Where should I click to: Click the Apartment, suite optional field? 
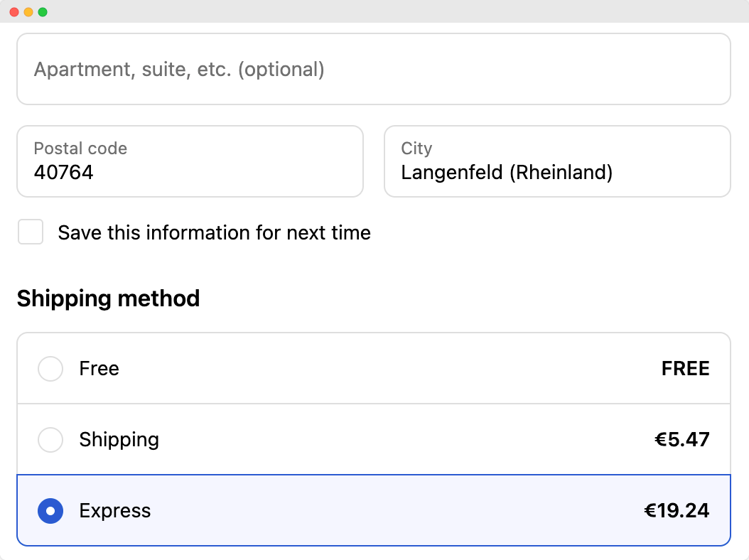click(373, 70)
